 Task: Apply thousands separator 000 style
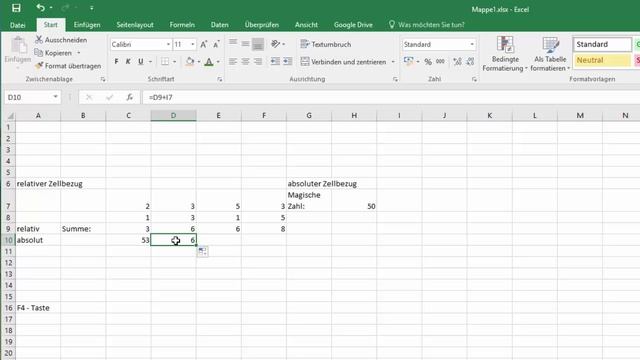coord(440,62)
